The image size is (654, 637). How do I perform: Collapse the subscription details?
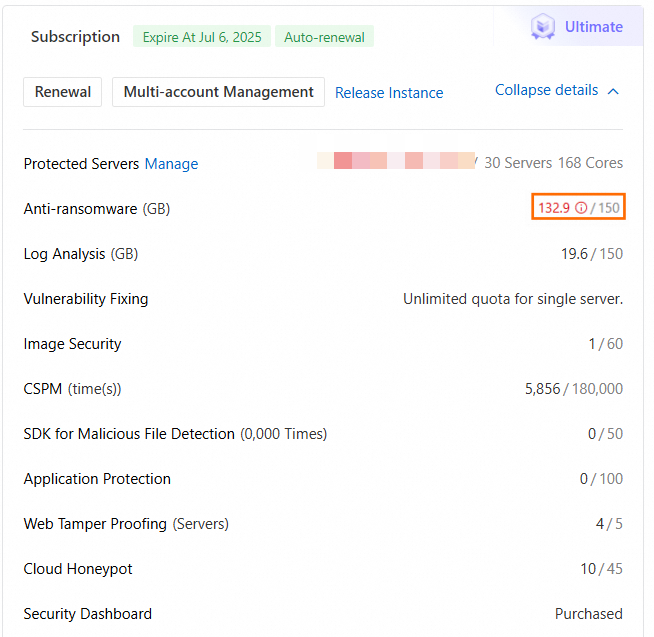click(x=547, y=90)
